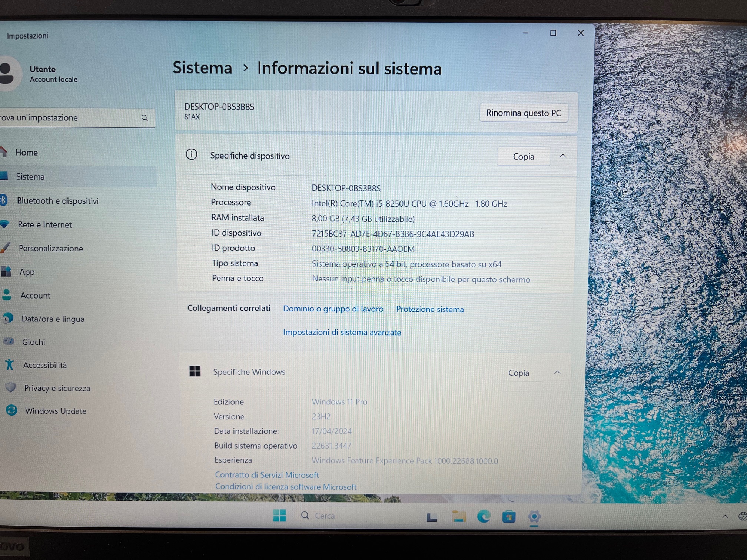This screenshot has height=560, width=747.
Task: Open Impostazioni di sistema avanzate link
Action: coord(342,332)
